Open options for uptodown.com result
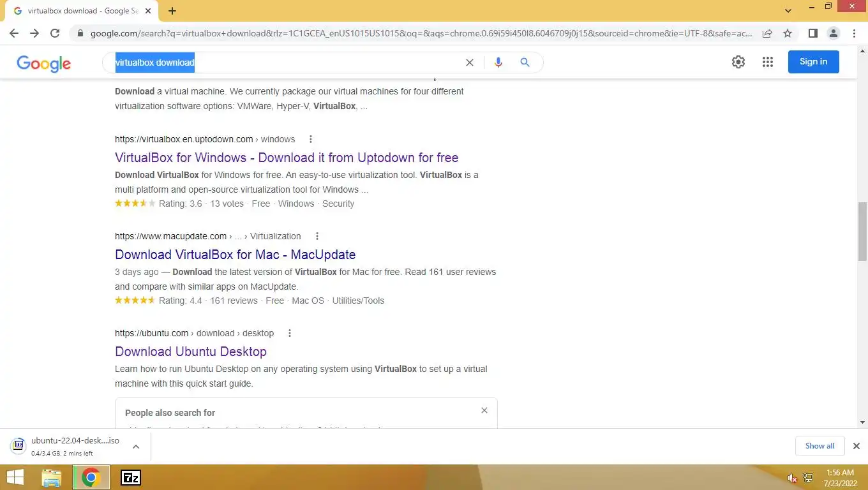The height and width of the screenshot is (490, 868). 311,139
